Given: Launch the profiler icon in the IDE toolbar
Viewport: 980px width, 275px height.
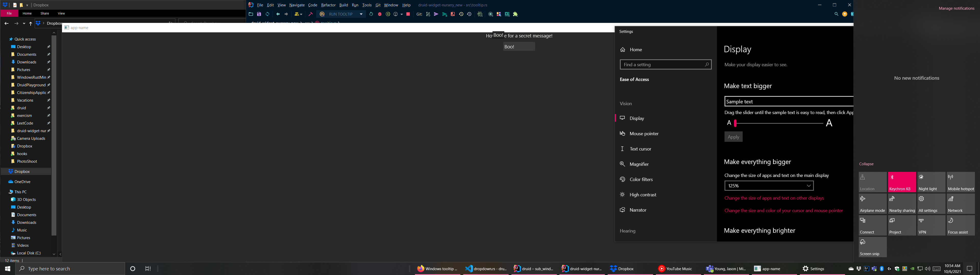Looking at the screenshot, I should tap(396, 14).
